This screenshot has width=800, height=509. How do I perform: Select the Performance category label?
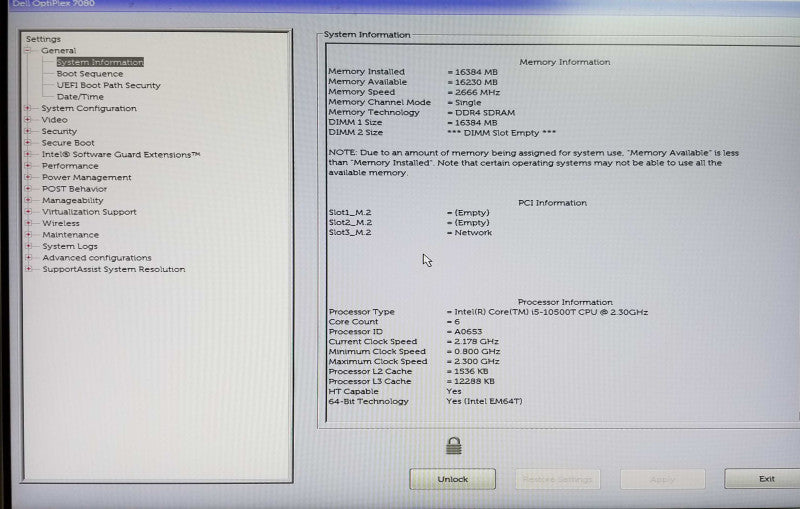coord(70,166)
